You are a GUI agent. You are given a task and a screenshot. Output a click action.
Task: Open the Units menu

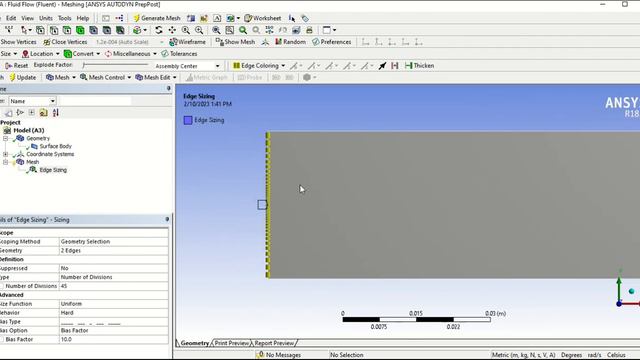click(x=46, y=18)
